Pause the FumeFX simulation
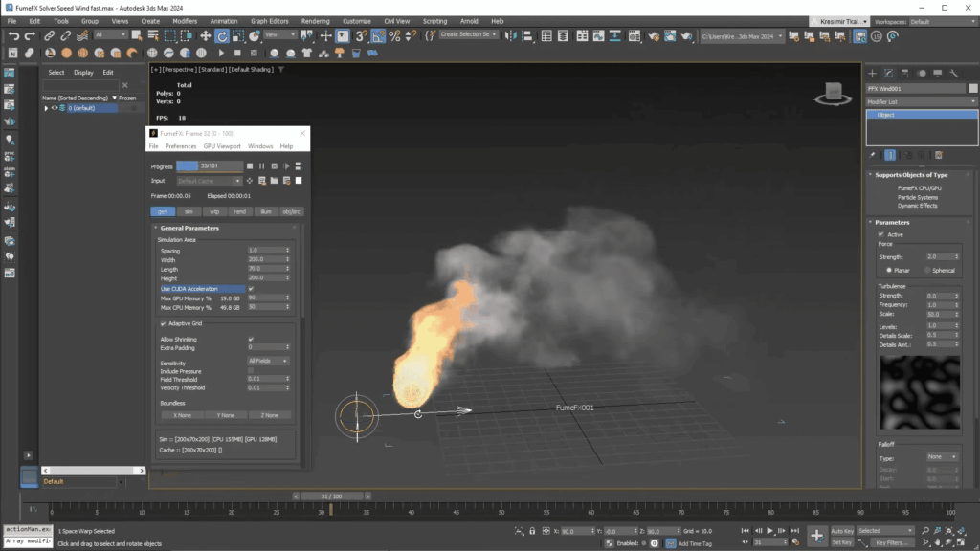 coord(262,166)
